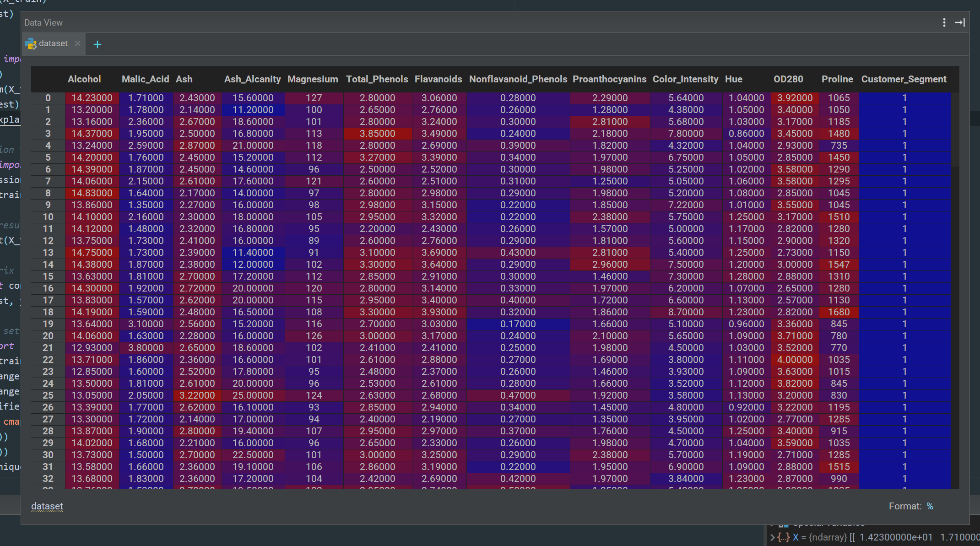Select the Customer_Segment column header
Screen dimensions: 980x546
(x=904, y=79)
